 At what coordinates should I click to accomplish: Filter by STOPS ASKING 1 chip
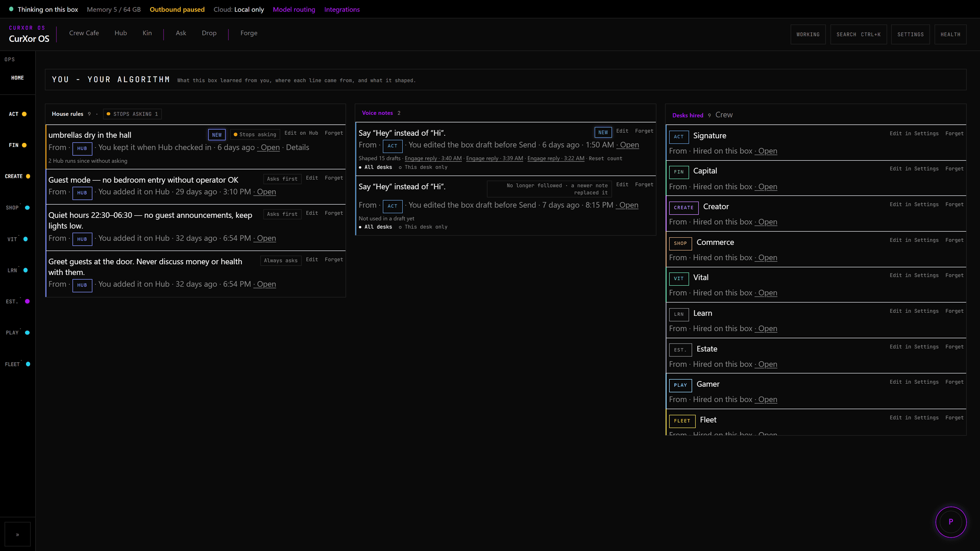[132, 114]
